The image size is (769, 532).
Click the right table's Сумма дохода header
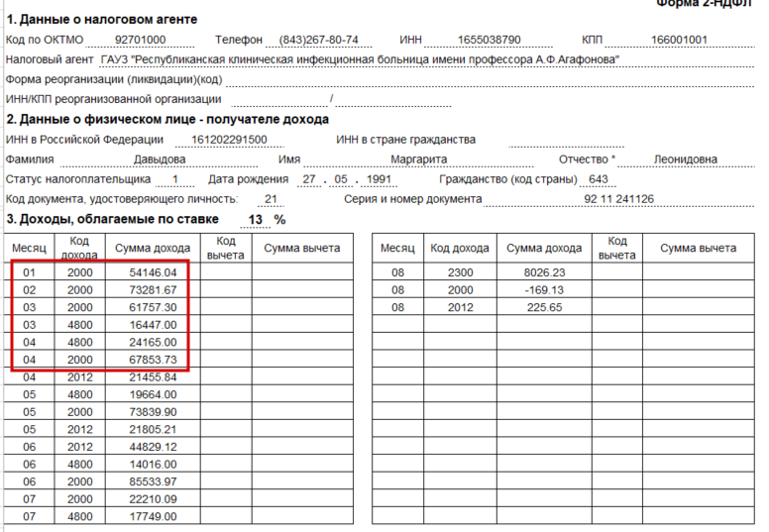tap(544, 248)
